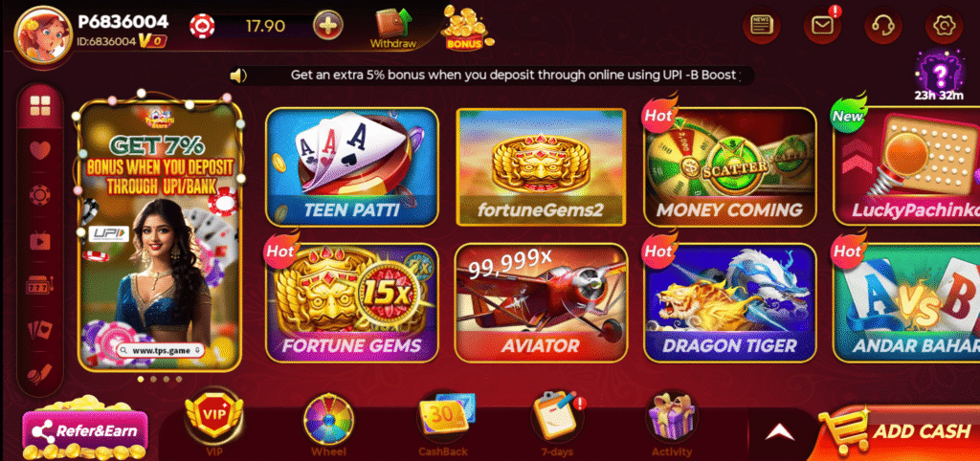Open the news icon in top bar
980x461 pixels.
[x=761, y=26]
